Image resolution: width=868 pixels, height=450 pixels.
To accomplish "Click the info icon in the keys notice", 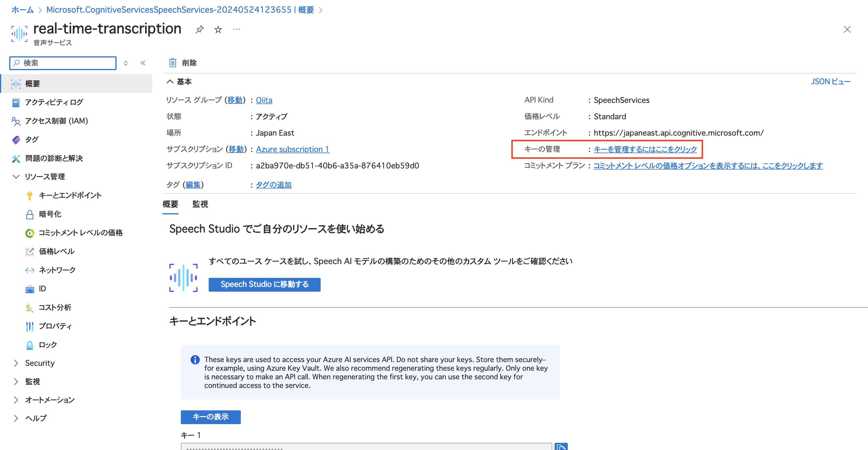I will pos(195,359).
